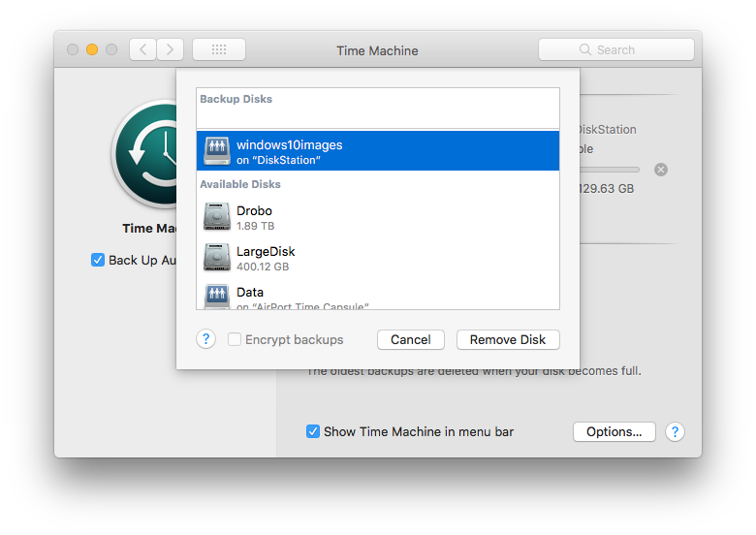
Task: Click the LargeDisk hard drive icon
Action: [217, 258]
